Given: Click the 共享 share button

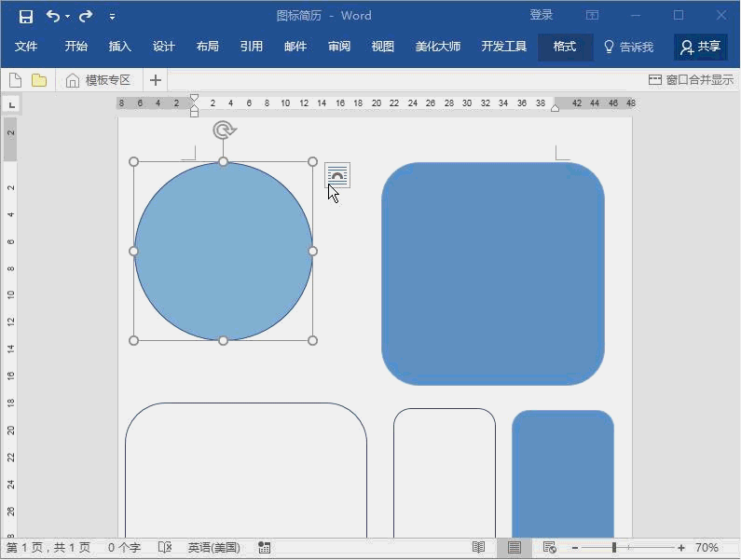Looking at the screenshot, I should pos(700,47).
